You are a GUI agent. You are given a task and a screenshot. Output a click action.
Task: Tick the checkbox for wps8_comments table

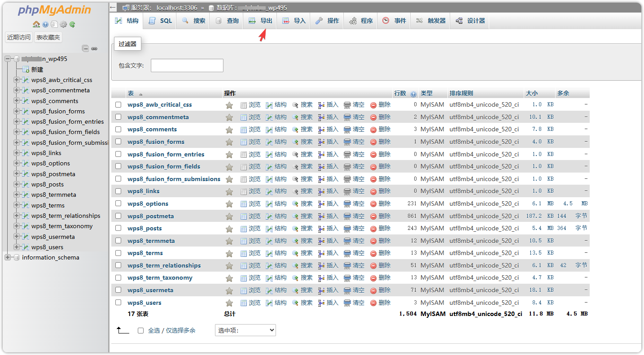coord(118,130)
